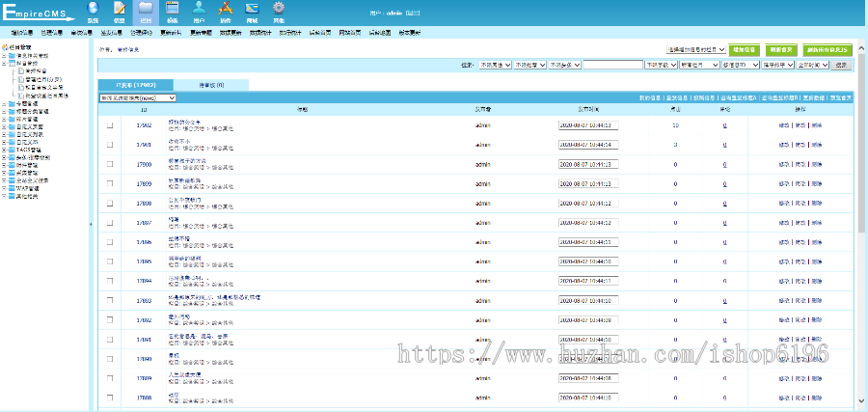Open the person User icon in top navigation
868x412 pixels.
tap(199, 9)
